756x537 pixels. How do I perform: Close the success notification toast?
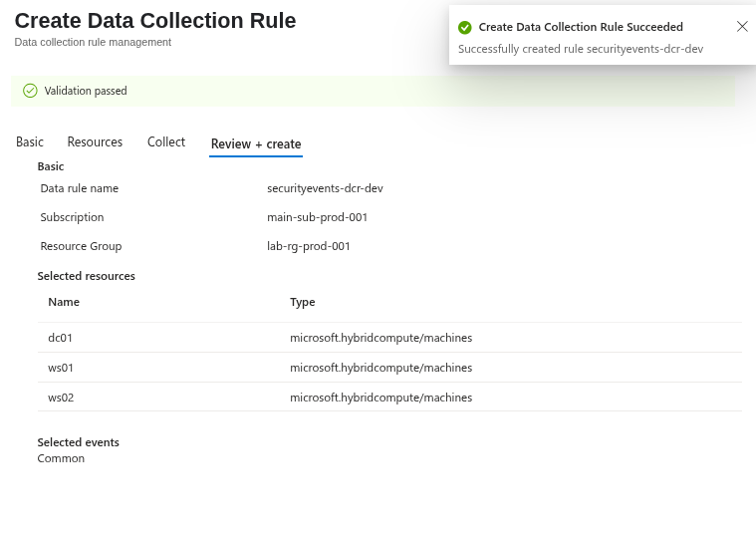(742, 27)
